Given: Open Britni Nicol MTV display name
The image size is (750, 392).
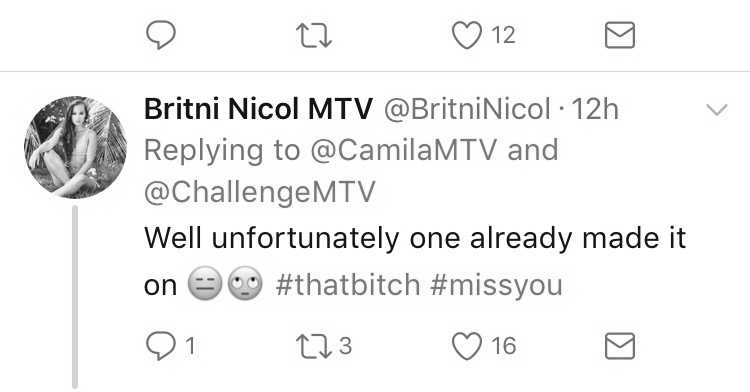Looking at the screenshot, I should coord(258,109).
